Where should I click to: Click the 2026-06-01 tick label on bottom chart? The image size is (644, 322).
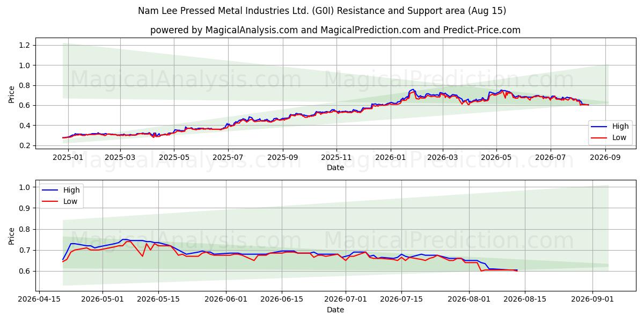click(x=225, y=299)
